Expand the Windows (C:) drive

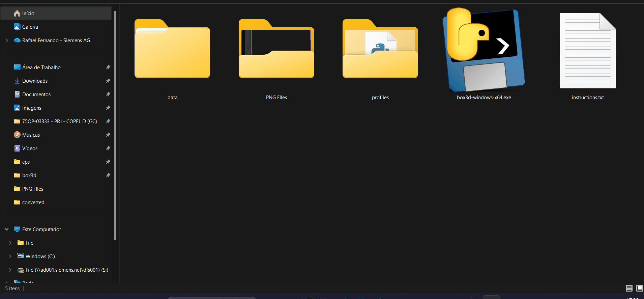10,256
